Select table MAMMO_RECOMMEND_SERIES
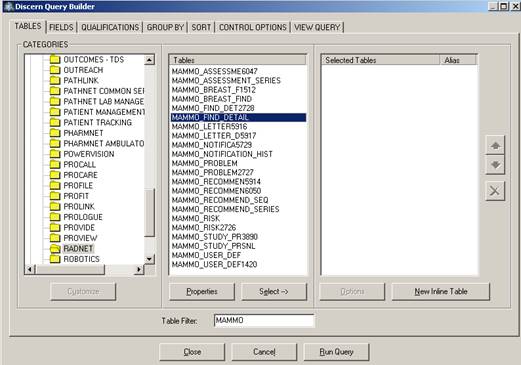This screenshot has height=365, width=521. (225, 209)
